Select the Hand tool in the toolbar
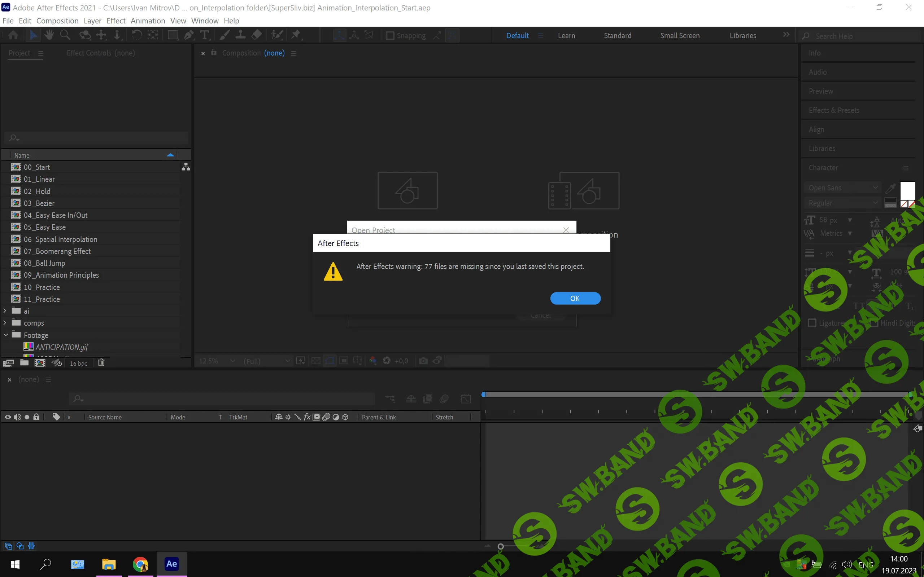The image size is (924, 577). [49, 35]
